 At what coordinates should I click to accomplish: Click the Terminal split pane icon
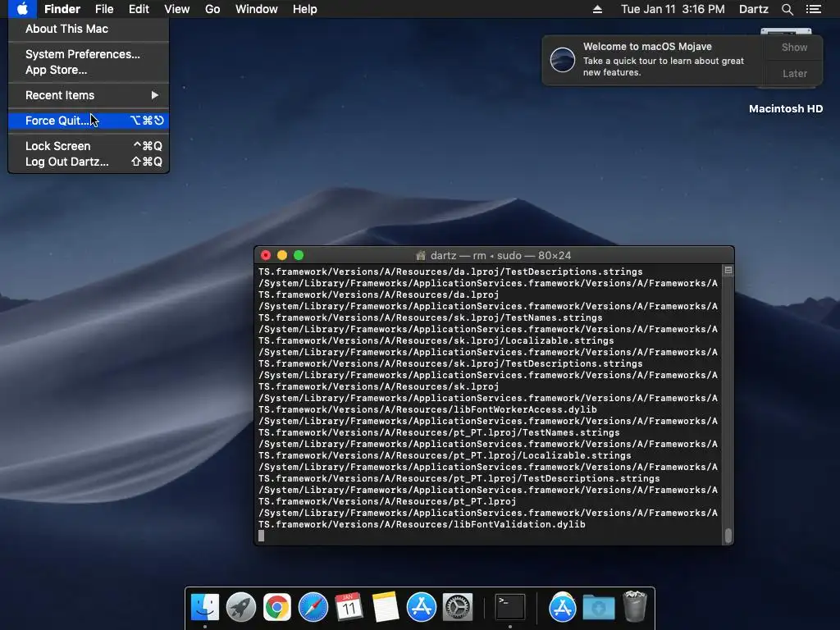[x=728, y=271]
